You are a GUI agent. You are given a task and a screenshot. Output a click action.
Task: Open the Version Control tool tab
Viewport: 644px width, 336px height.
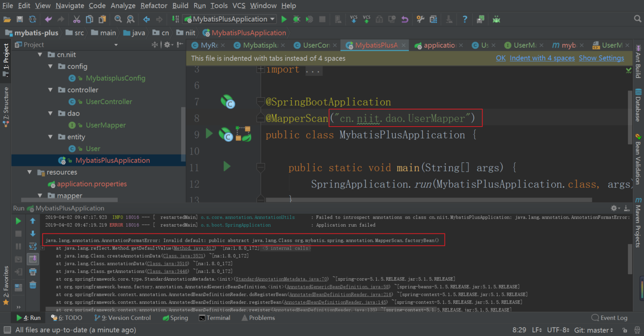pyautogui.click(x=123, y=318)
